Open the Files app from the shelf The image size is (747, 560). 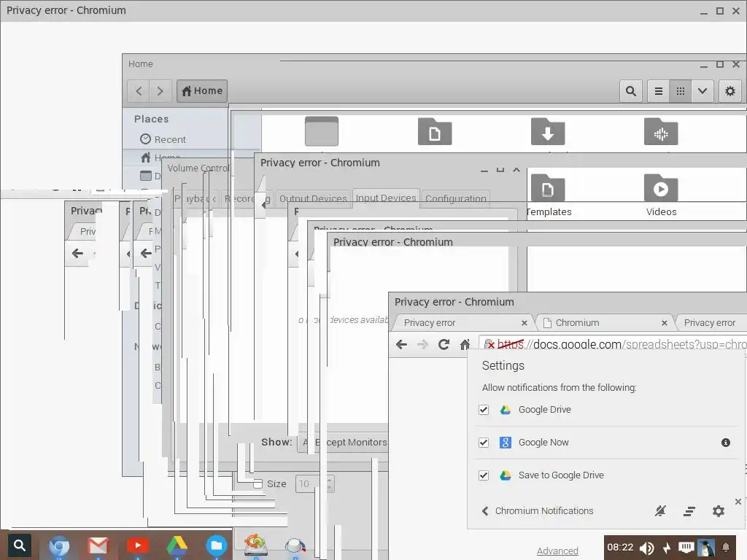pos(216,545)
